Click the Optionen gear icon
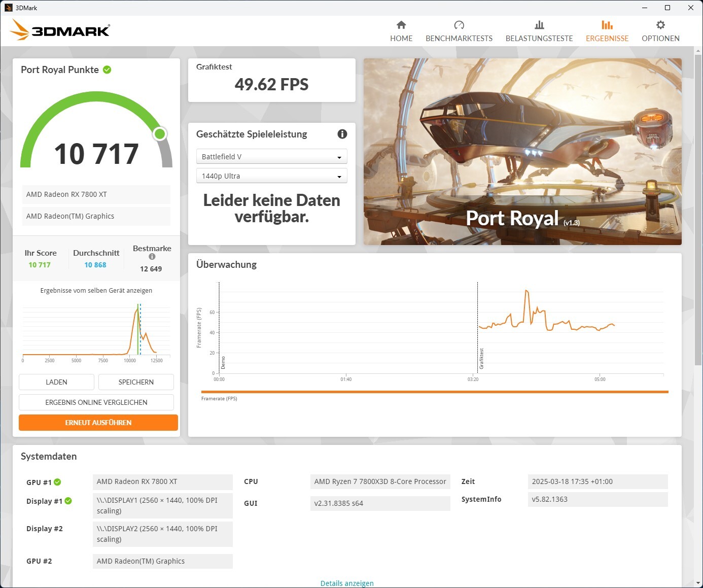This screenshot has width=703, height=588. click(x=660, y=25)
